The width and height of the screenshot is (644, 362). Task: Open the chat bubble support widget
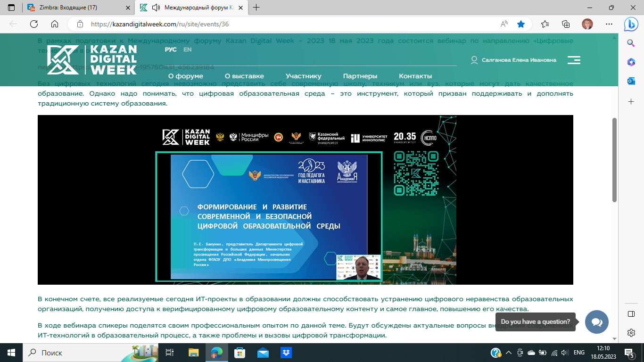(x=597, y=322)
